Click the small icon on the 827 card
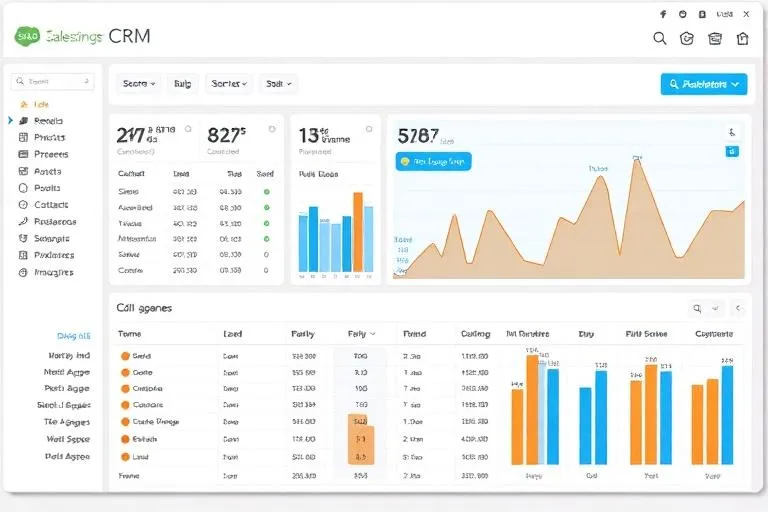 272,129
